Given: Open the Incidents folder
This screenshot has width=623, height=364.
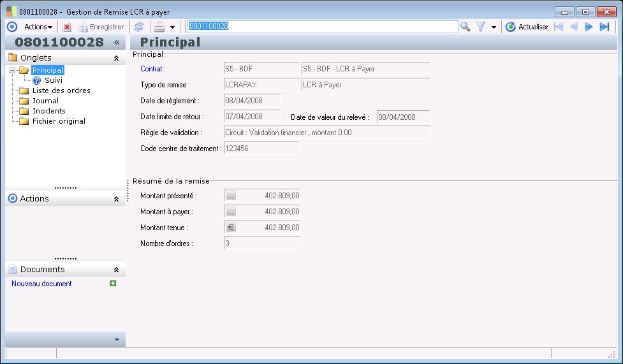Looking at the screenshot, I should pyautogui.click(x=49, y=111).
